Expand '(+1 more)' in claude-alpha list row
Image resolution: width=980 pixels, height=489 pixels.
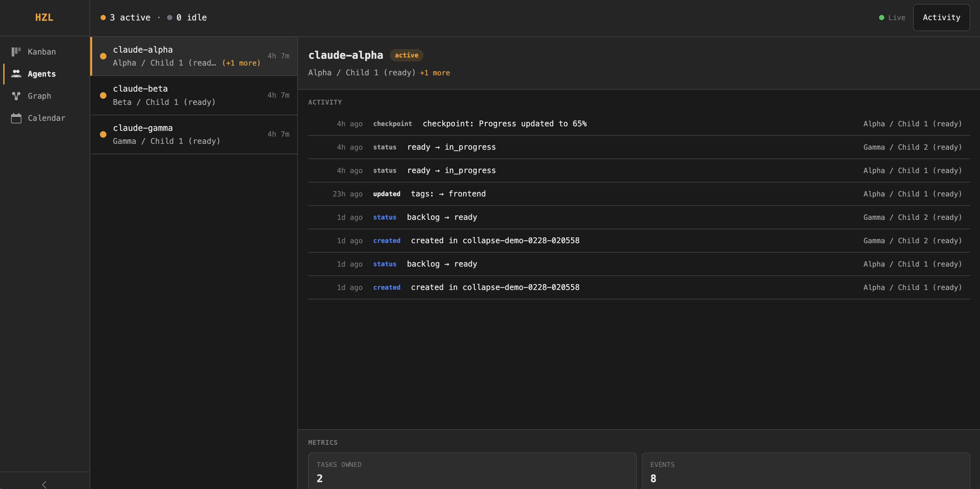tap(241, 63)
